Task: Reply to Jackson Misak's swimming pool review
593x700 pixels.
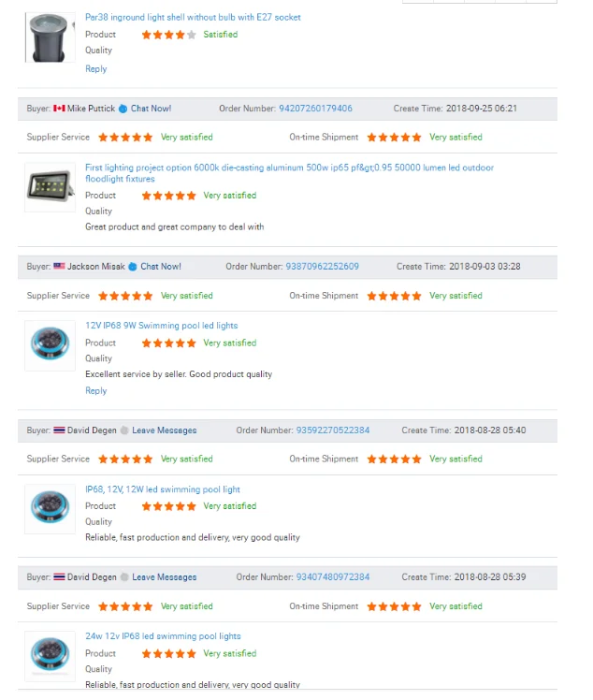Action: [x=95, y=391]
